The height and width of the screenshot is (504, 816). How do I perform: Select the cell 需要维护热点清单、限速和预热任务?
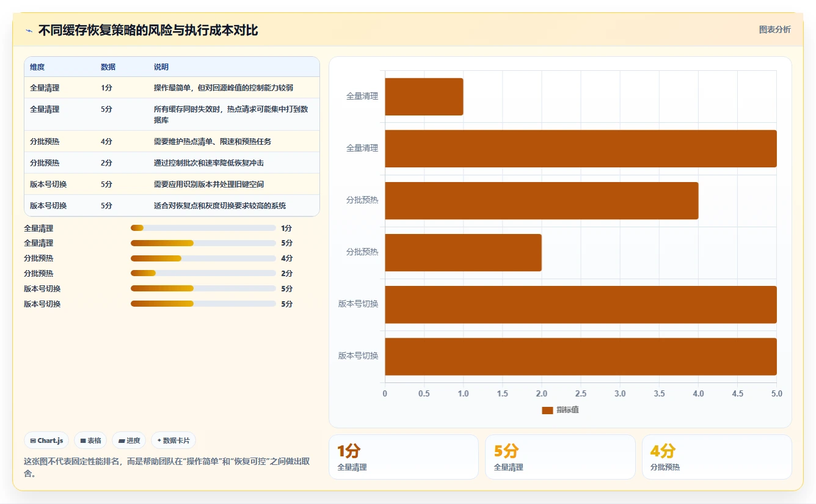(213, 141)
